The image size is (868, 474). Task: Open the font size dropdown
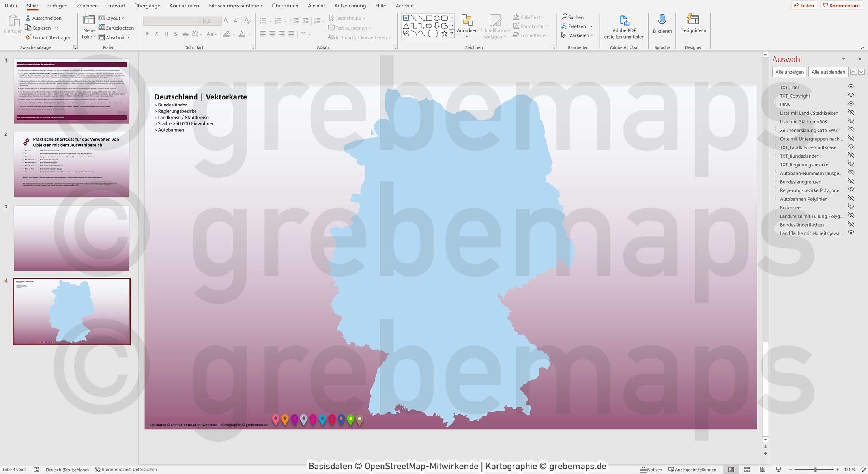point(219,21)
